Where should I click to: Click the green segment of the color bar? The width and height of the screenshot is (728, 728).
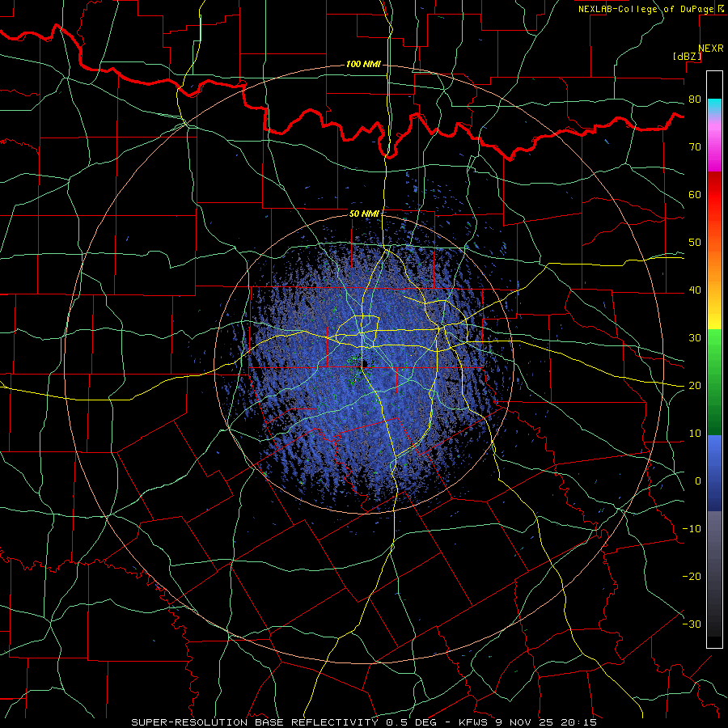714,382
